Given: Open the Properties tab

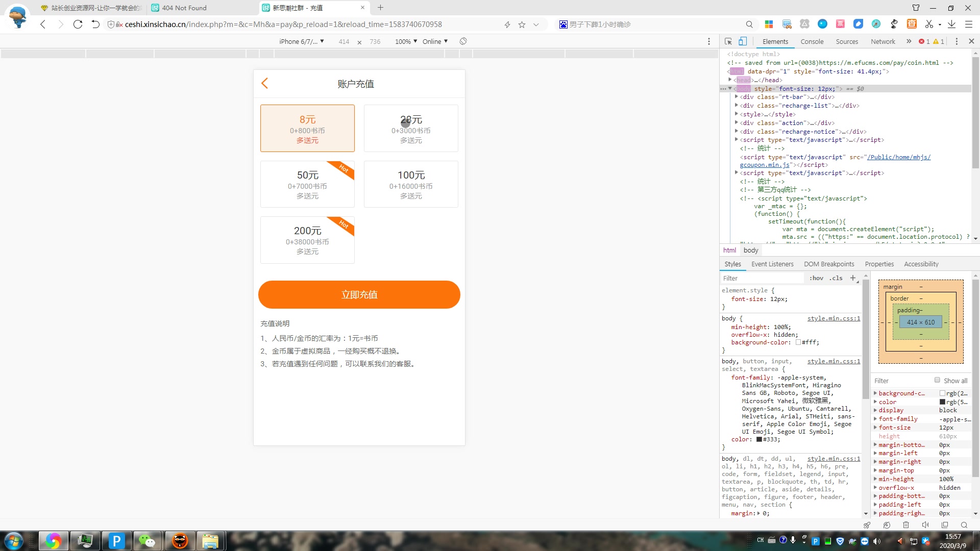Looking at the screenshot, I should [879, 264].
